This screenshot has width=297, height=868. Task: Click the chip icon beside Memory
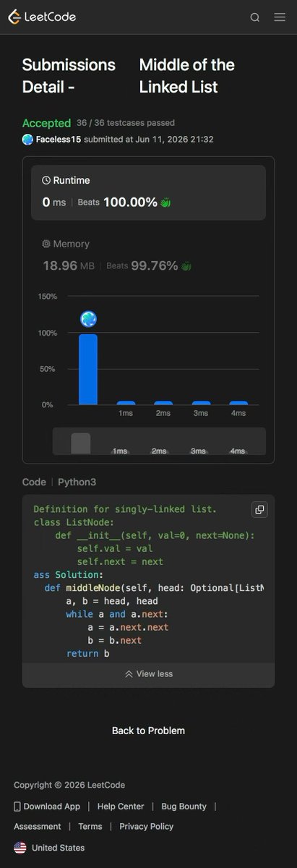[46, 244]
